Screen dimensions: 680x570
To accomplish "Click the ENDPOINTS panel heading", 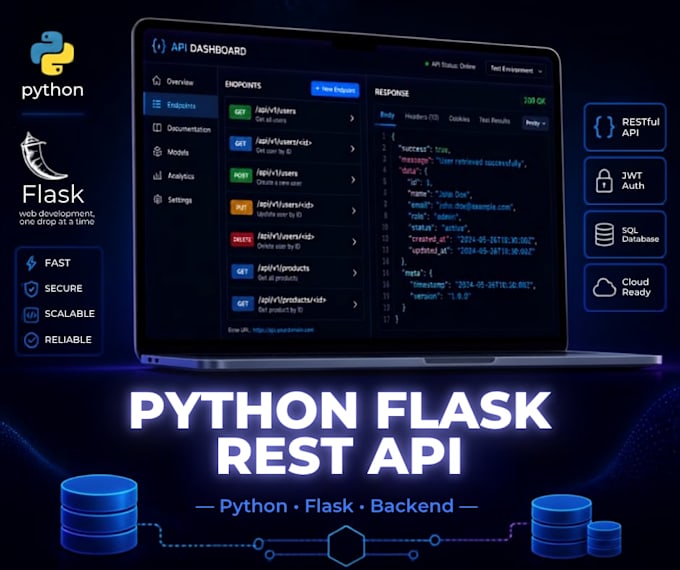I will pyautogui.click(x=243, y=85).
